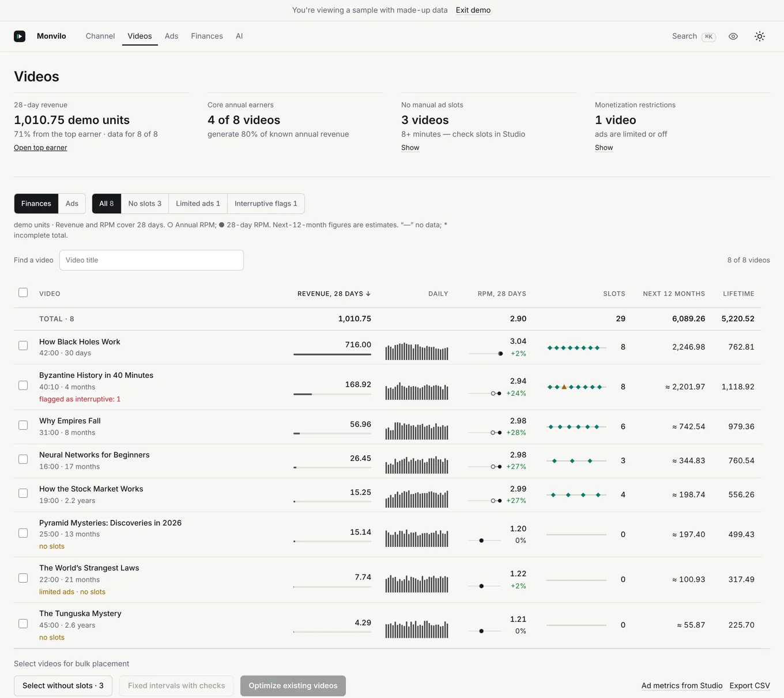Filter by No slots 3
Image resolution: width=784 pixels, height=698 pixels.
click(145, 204)
